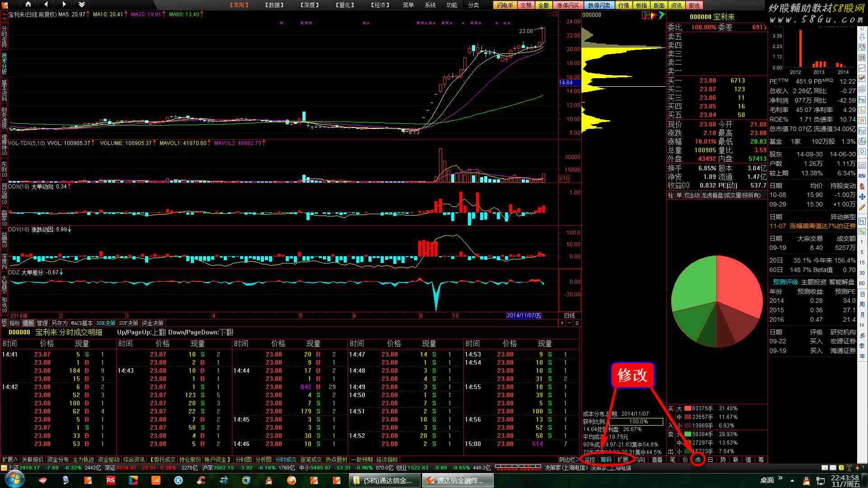Viewport: 868px width, 488px height.
Task: Open the 菜单 menu
Action: pyautogui.click(x=408, y=5)
